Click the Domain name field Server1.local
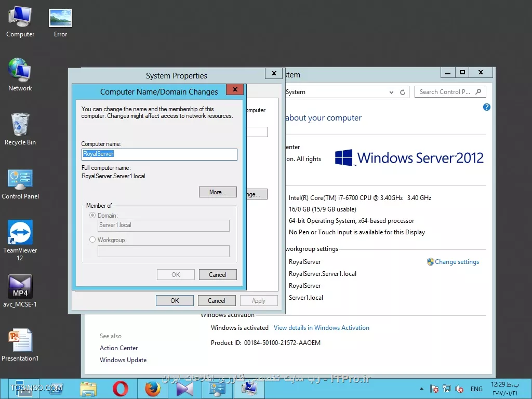The height and width of the screenshot is (399, 532). pyautogui.click(x=164, y=225)
